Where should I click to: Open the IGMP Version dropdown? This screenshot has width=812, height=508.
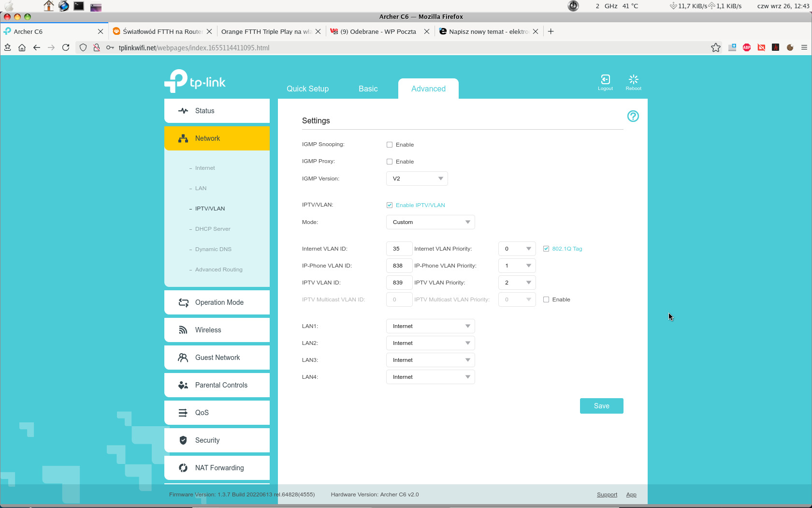pos(417,179)
